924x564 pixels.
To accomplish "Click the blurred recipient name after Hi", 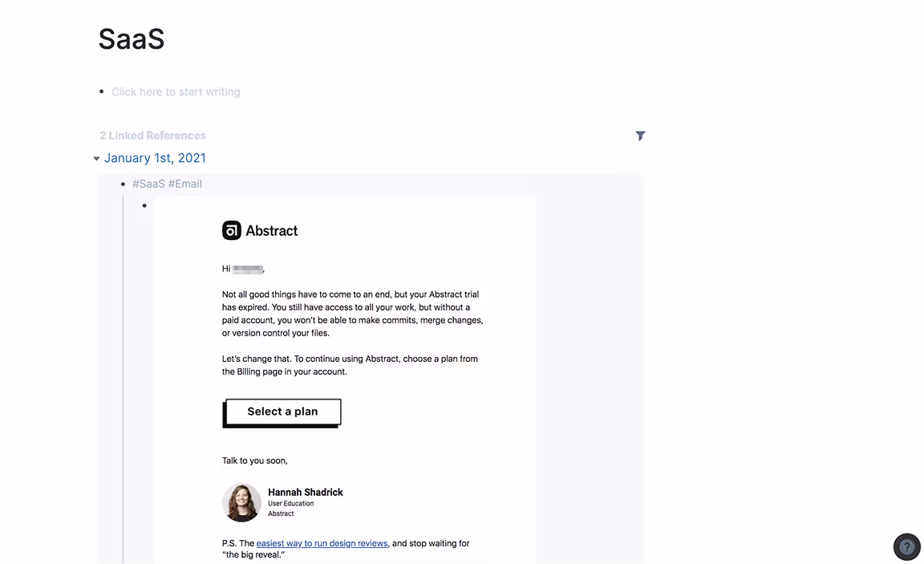I will 248,270.
